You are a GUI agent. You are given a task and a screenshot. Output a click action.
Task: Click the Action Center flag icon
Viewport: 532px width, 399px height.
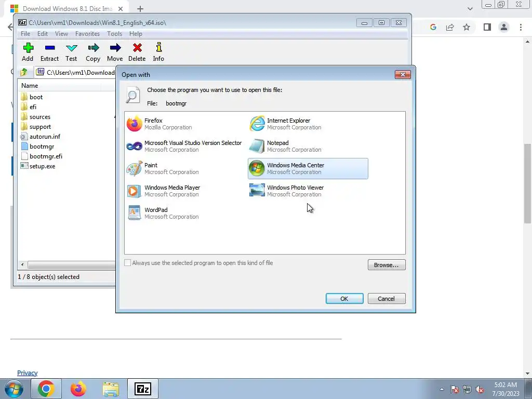coord(454,390)
